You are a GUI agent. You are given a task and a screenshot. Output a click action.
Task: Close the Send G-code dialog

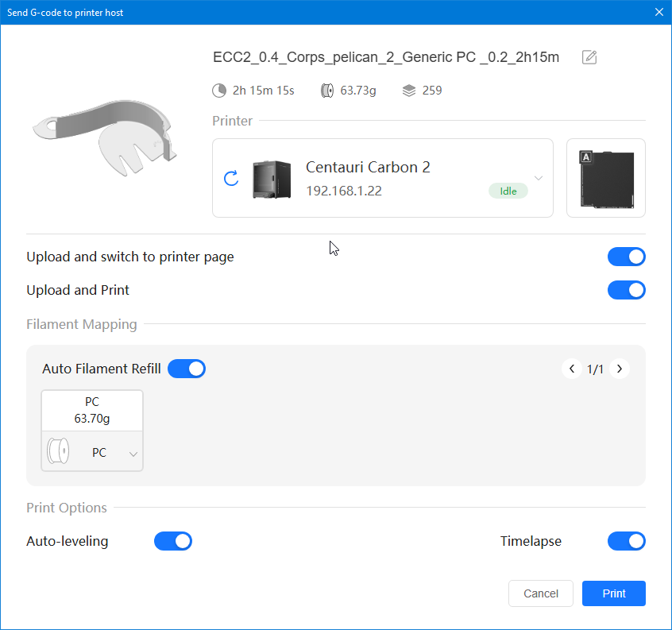tap(658, 12)
